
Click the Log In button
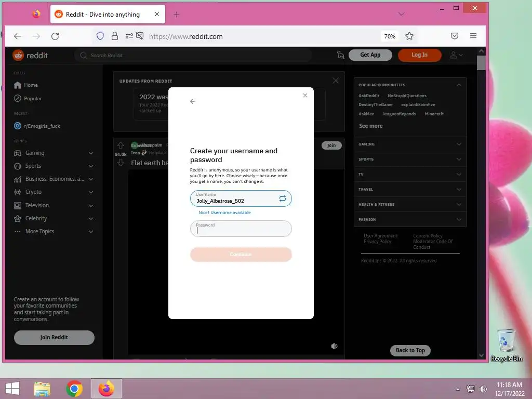point(419,55)
